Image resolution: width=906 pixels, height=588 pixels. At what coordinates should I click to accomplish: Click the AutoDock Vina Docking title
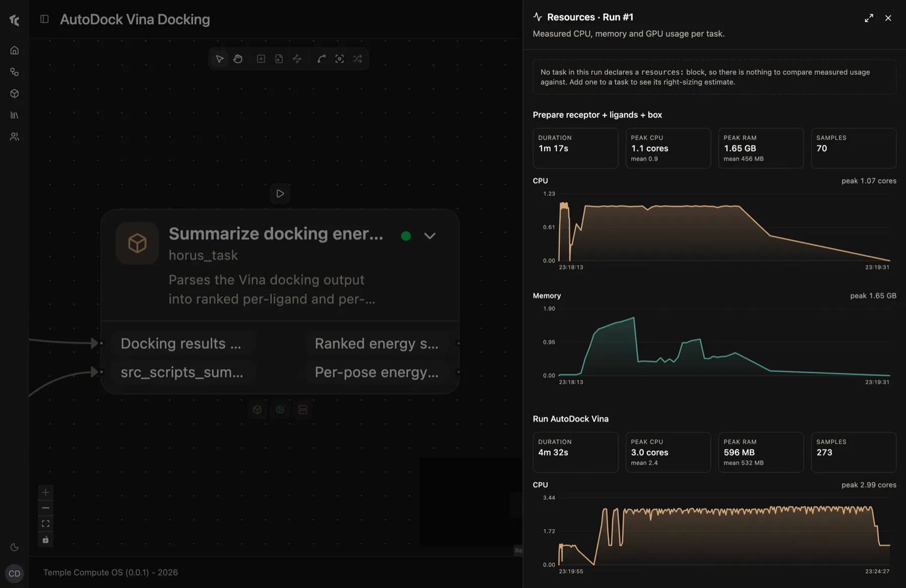click(x=135, y=20)
